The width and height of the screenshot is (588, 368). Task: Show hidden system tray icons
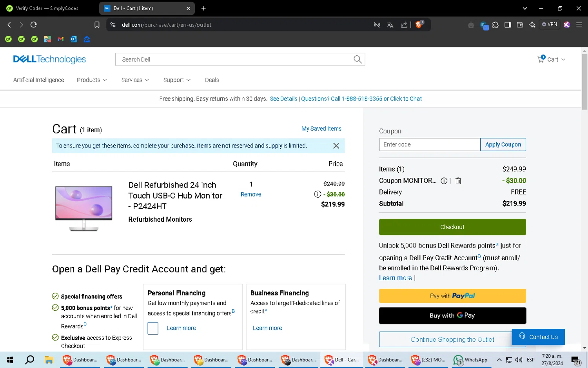(499, 360)
